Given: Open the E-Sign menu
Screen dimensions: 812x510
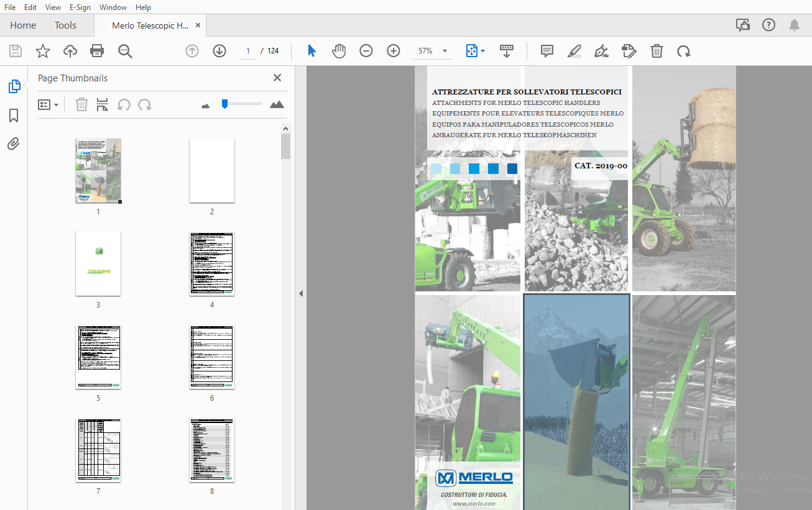Looking at the screenshot, I should pos(80,7).
